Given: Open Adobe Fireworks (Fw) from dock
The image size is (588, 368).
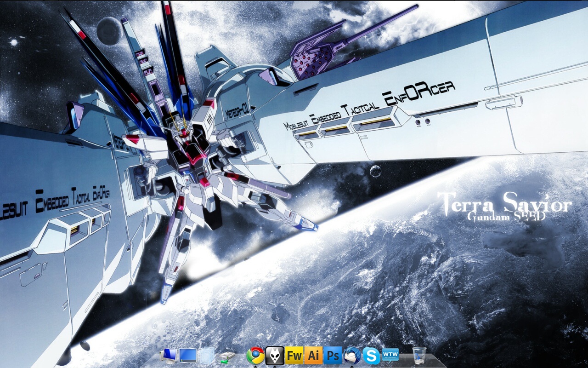Looking at the screenshot, I should (294, 356).
